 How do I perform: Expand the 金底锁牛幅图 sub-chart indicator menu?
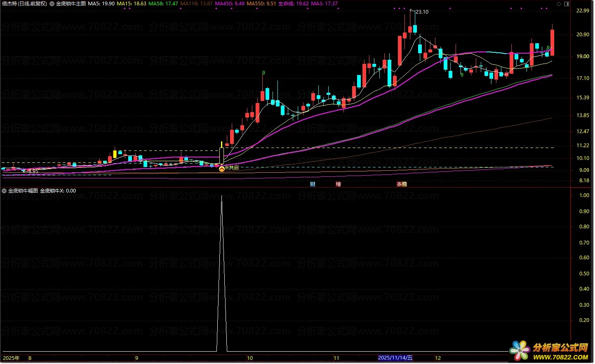click(4, 191)
